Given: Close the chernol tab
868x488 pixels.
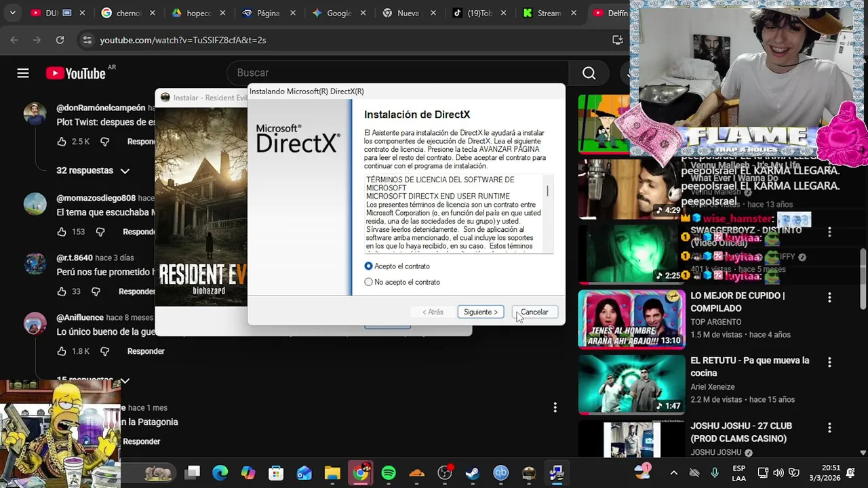Looking at the screenshot, I should point(152,13).
